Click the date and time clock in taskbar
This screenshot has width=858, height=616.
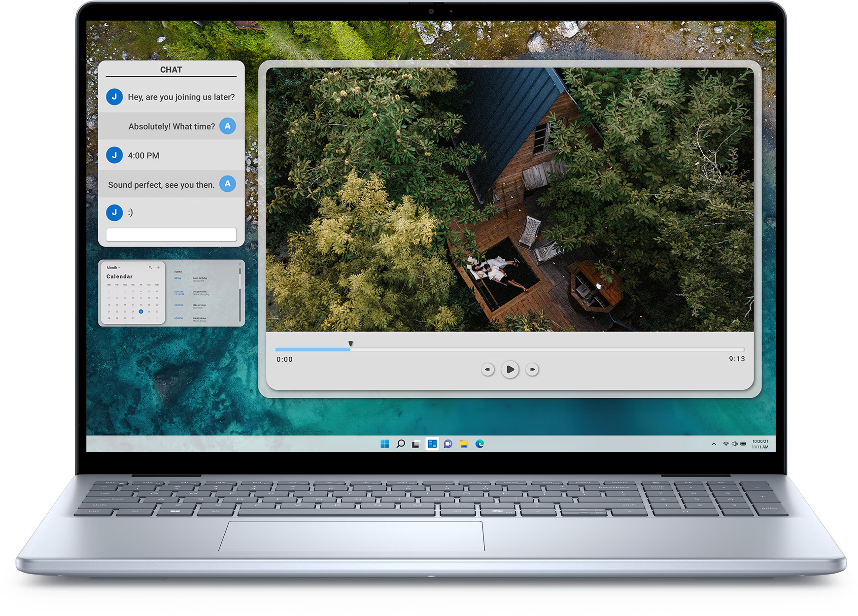pyautogui.click(x=760, y=444)
